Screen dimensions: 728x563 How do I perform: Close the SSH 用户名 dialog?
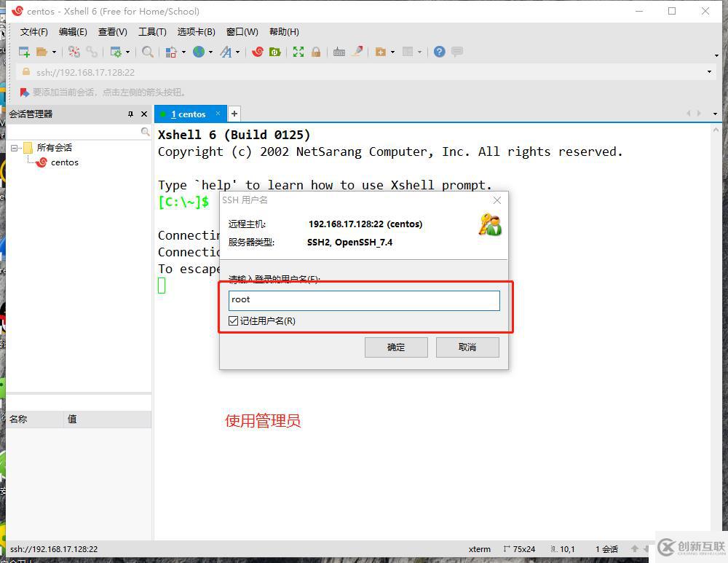point(497,200)
